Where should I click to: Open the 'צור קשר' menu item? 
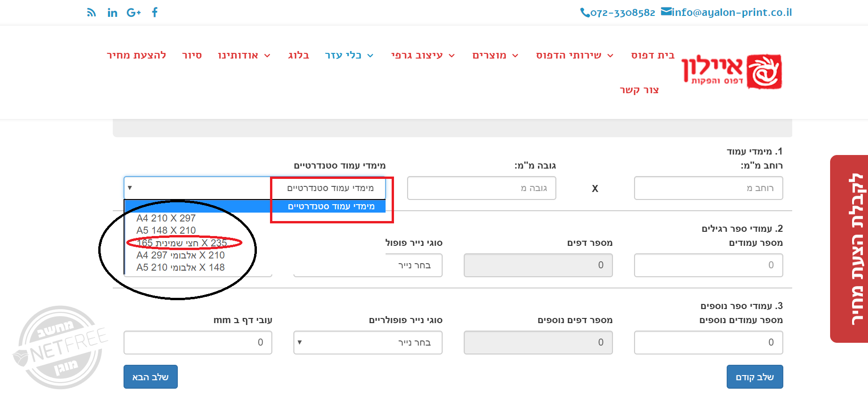click(x=639, y=90)
